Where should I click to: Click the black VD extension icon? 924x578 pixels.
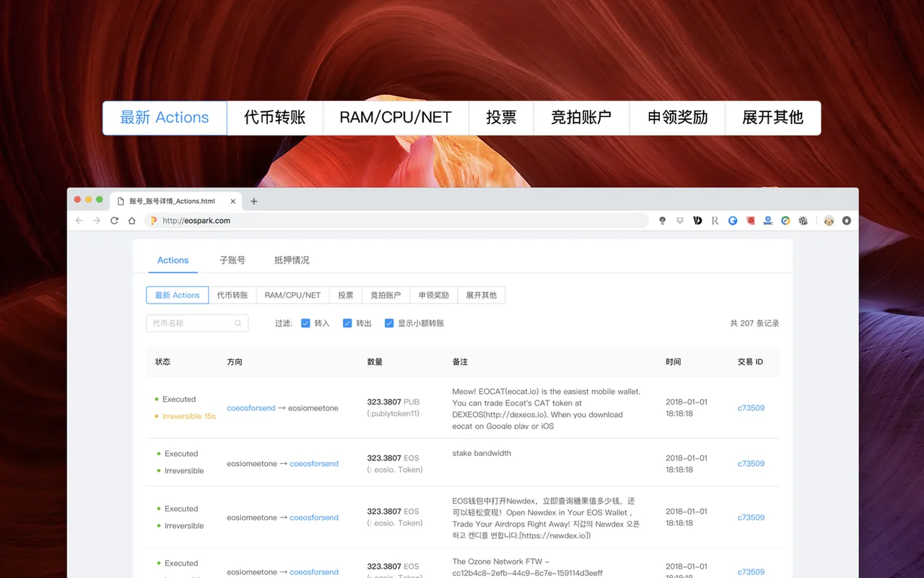tap(697, 220)
